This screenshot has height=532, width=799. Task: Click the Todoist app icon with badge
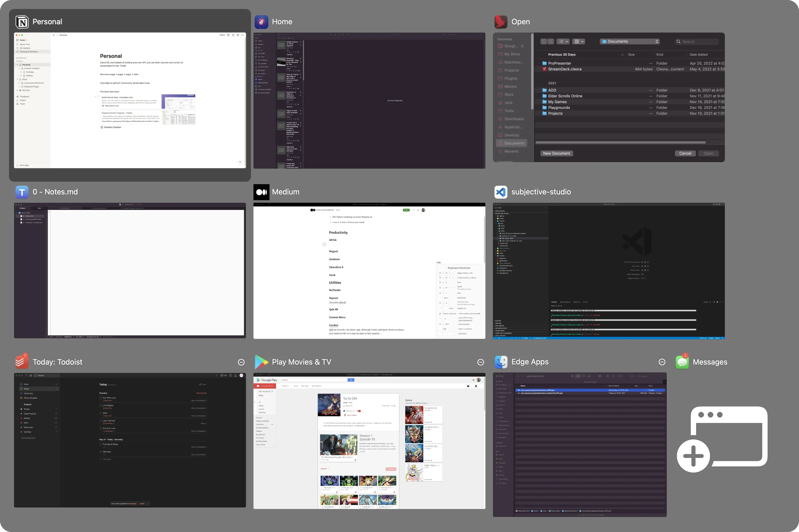tap(22, 362)
